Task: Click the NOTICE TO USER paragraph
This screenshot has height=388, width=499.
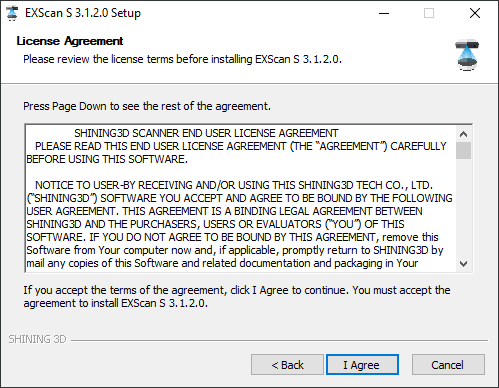Action: coord(239,224)
